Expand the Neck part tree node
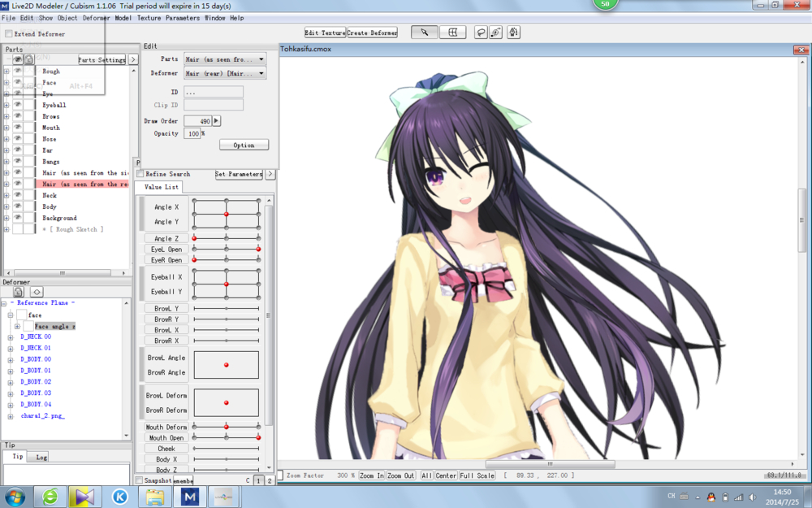 pos(6,195)
